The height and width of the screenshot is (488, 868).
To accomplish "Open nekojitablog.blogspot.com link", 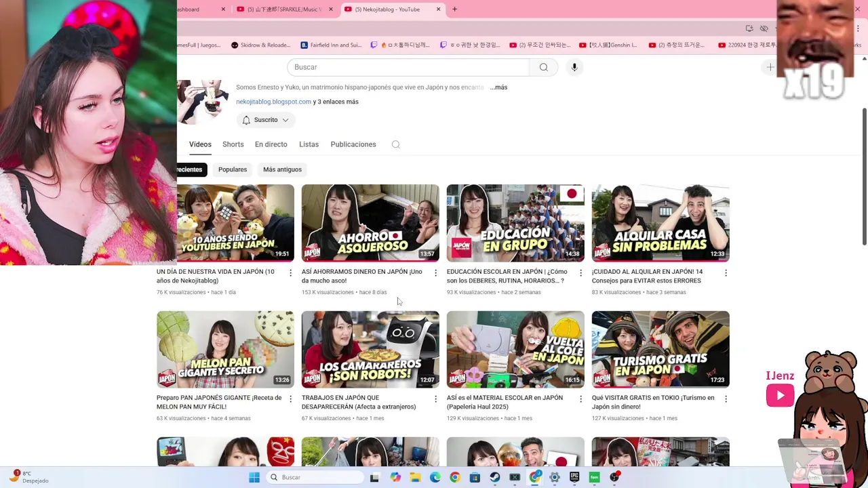I will (273, 102).
